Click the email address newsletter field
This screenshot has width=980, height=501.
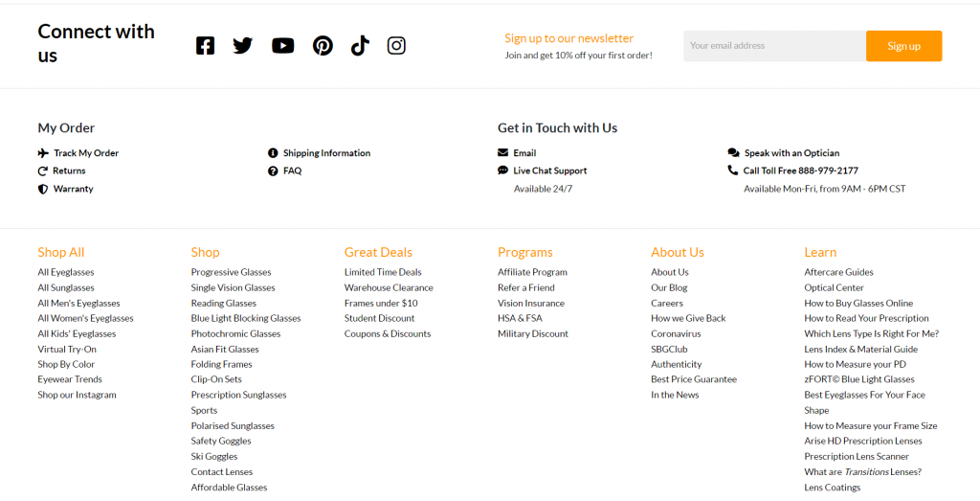click(774, 46)
